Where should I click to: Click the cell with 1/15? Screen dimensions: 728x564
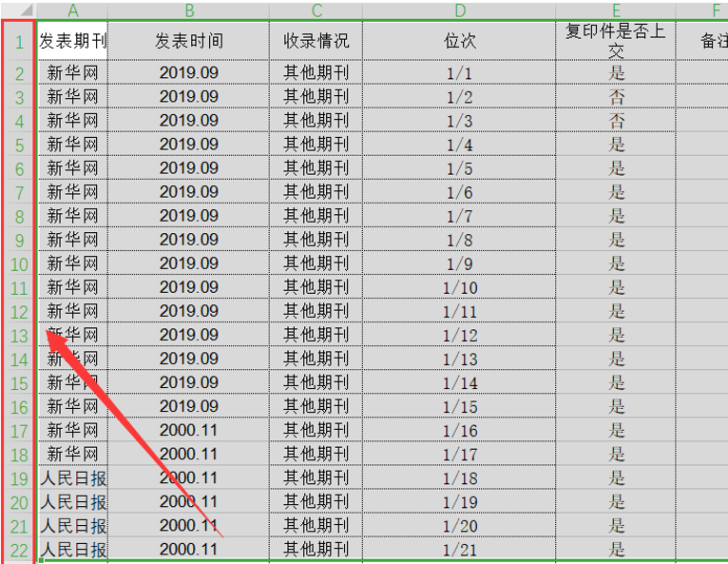459,406
